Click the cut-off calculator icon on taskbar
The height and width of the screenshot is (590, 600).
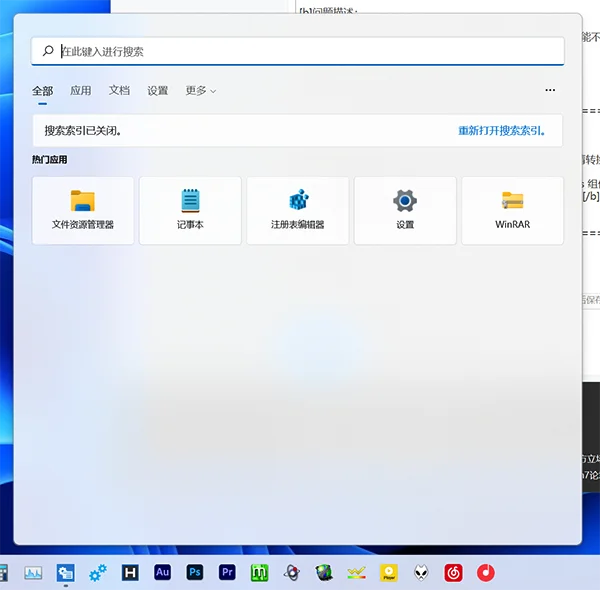click(x=3, y=573)
